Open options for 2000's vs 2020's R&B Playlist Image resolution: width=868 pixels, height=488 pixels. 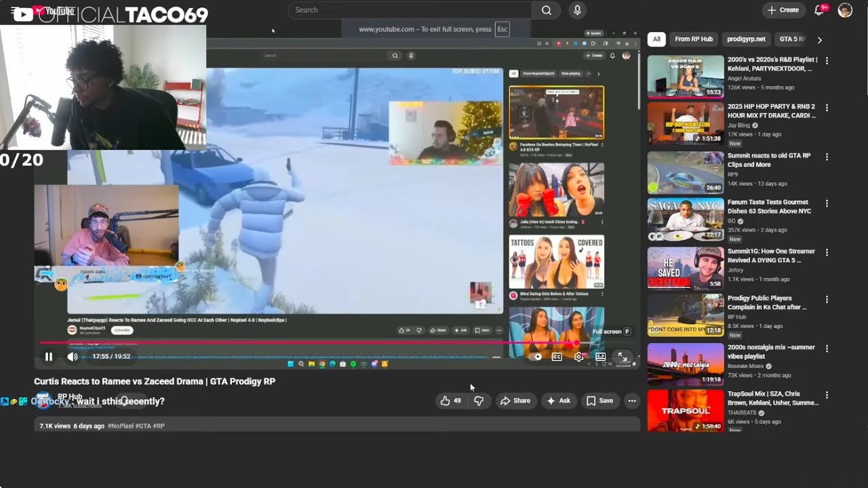[x=827, y=61]
